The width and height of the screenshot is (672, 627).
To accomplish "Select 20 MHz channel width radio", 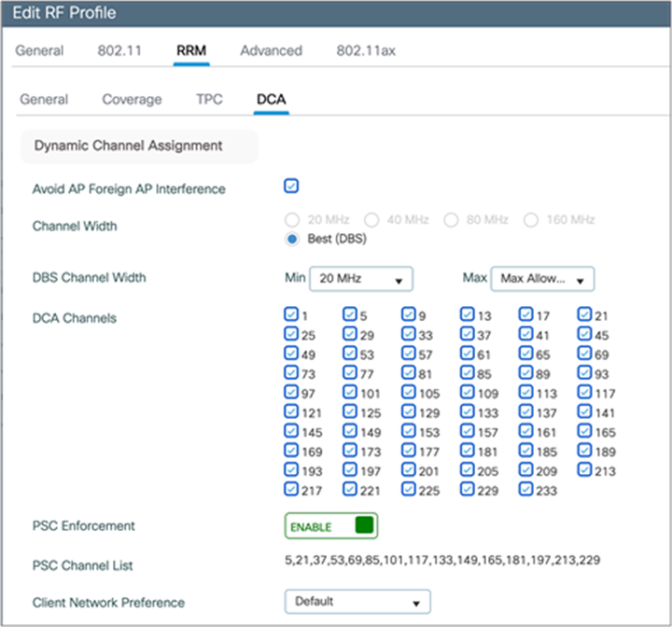I will [x=292, y=220].
